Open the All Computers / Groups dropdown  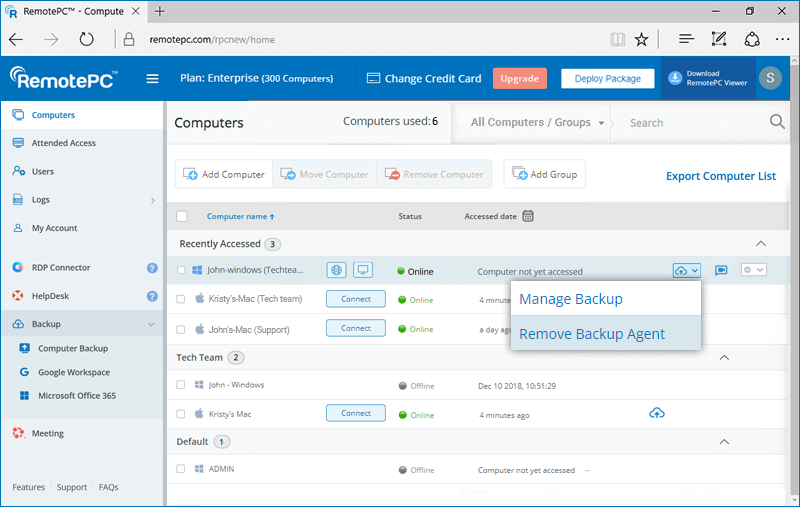point(537,123)
